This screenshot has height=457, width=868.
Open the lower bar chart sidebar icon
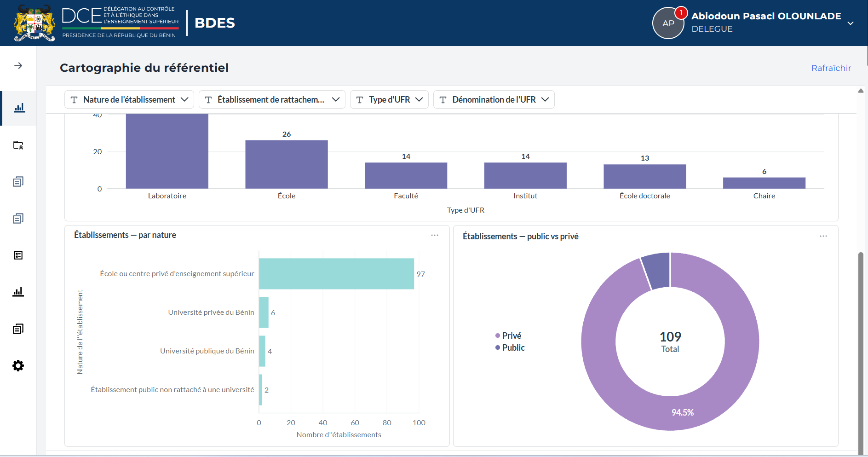tap(18, 292)
